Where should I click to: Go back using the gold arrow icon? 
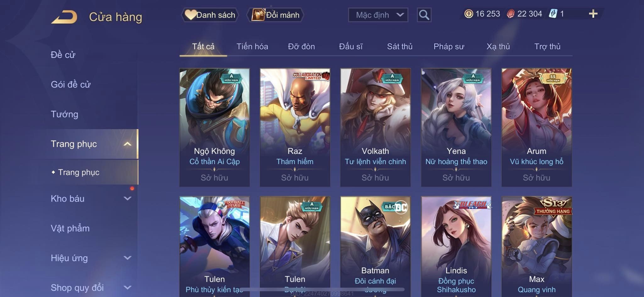tap(64, 17)
